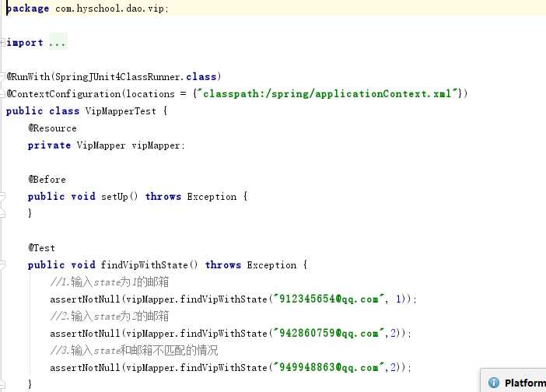Click classpath:/spring/applicationContext.xml string

(x=327, y=93)
